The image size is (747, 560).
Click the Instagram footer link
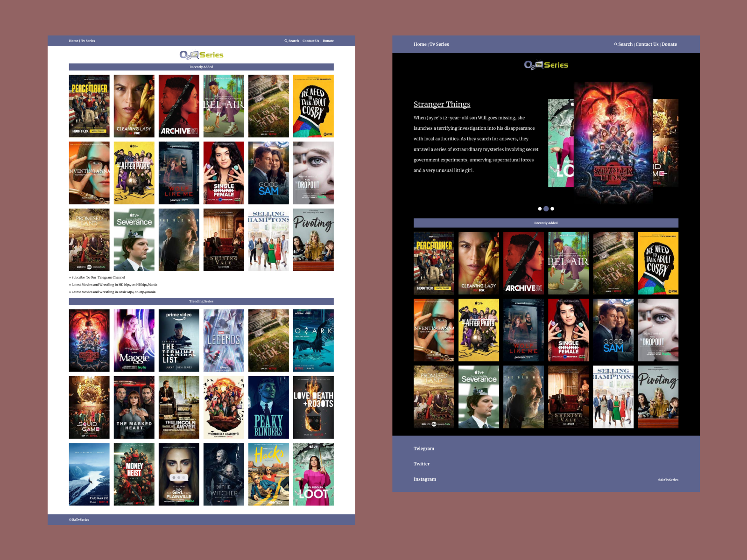click(424, 479)
